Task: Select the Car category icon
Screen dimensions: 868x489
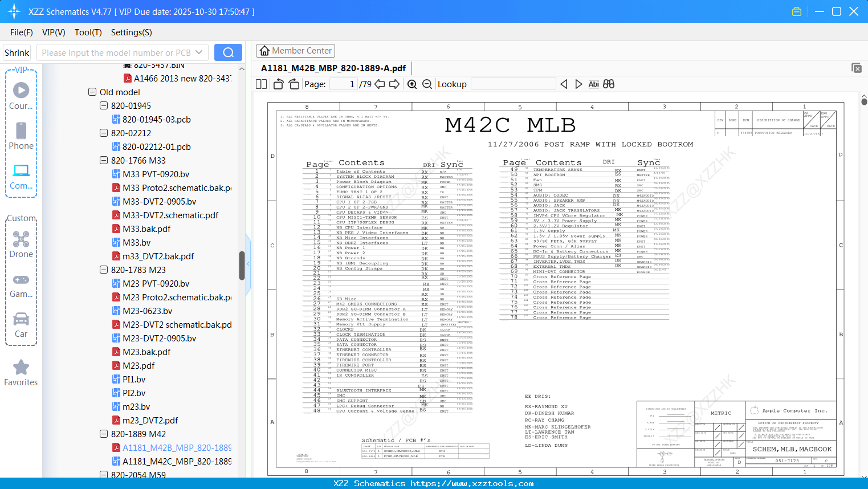Action: point(21,324)
